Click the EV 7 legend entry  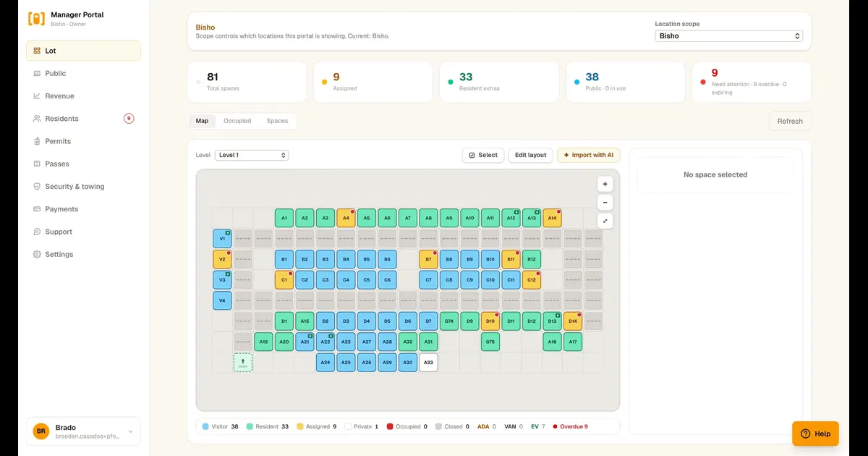[x=538, y=426]
